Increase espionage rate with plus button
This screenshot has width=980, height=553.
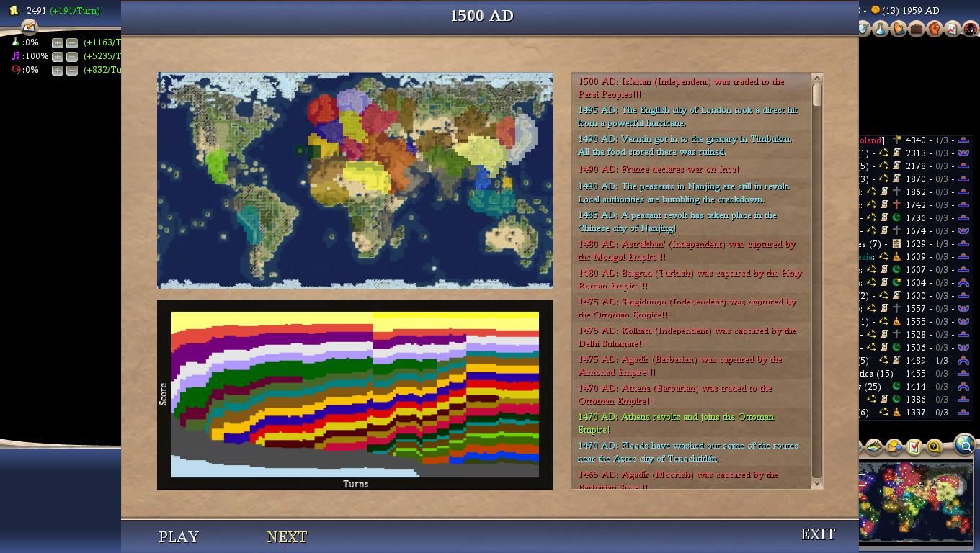pos(58,70)
